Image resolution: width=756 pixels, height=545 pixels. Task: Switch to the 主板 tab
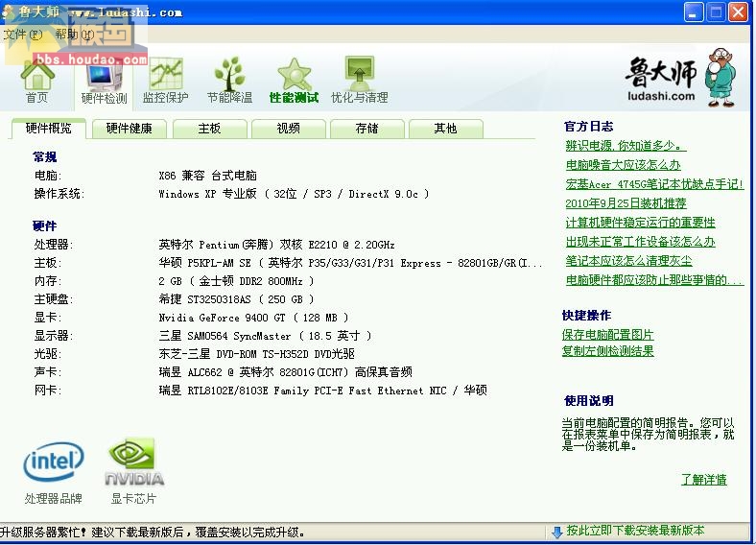click(x=209, y=129)
